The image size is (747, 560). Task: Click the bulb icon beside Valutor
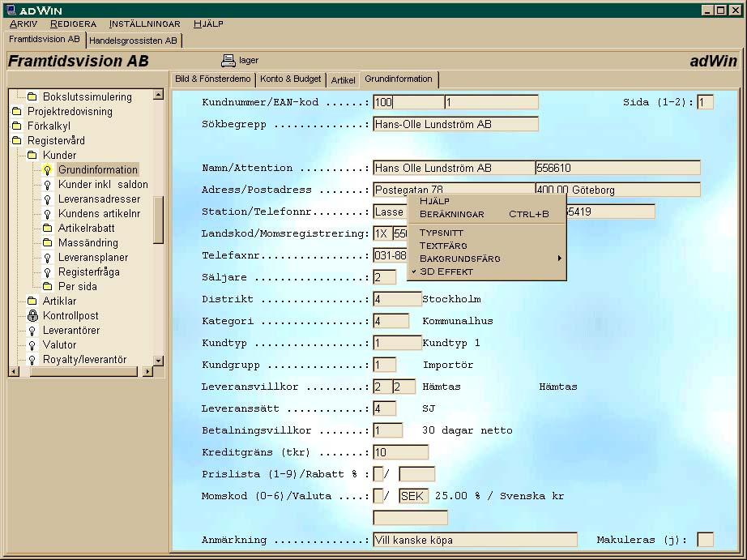(x=32, y=345)
